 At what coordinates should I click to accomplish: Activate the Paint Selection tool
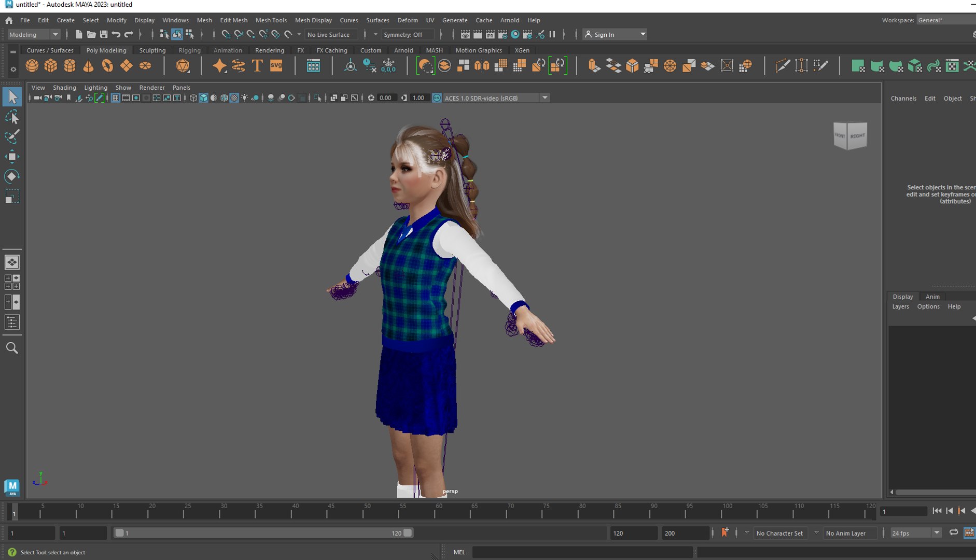(x=12, y=137)
